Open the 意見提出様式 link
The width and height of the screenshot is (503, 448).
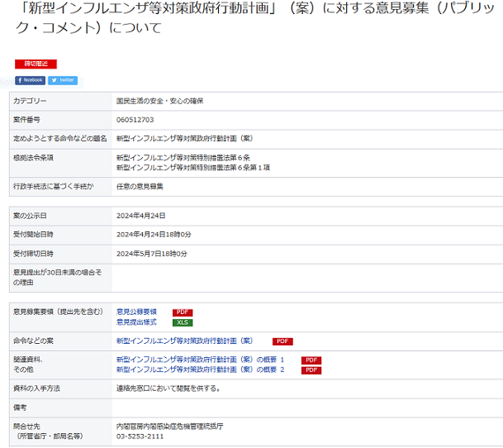coord(136,322)
